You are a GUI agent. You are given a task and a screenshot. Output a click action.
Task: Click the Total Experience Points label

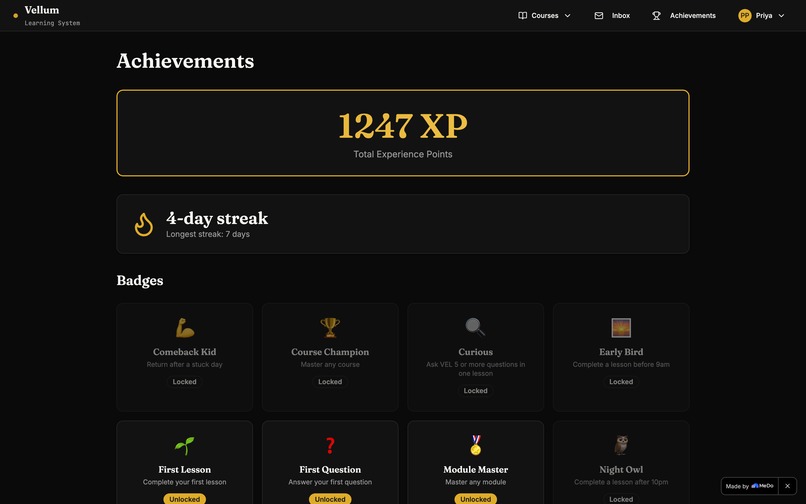pyautogui.click(x=403, y=154)
